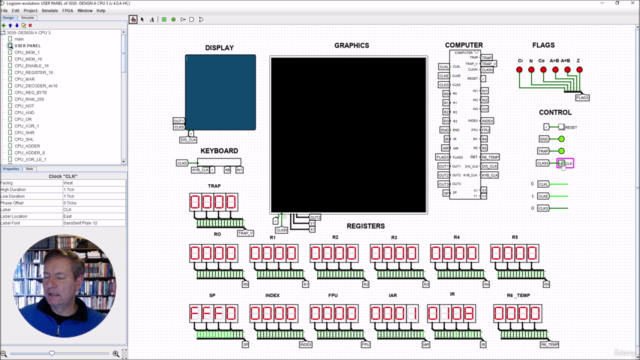Viewport: 640px width, 360px height.
Task: Open the Facing property value West
Action: [94, 183]
